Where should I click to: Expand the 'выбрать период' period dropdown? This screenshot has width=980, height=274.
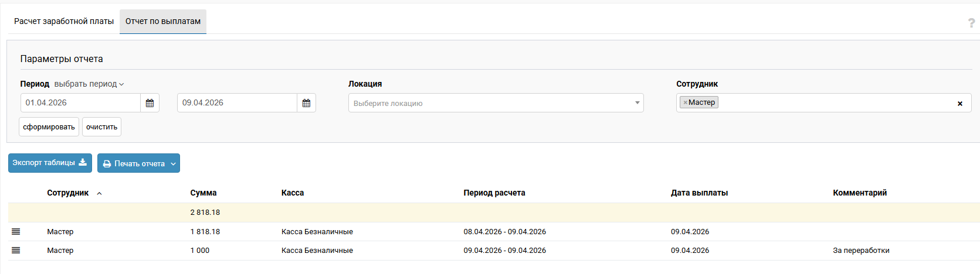point(89,84)
